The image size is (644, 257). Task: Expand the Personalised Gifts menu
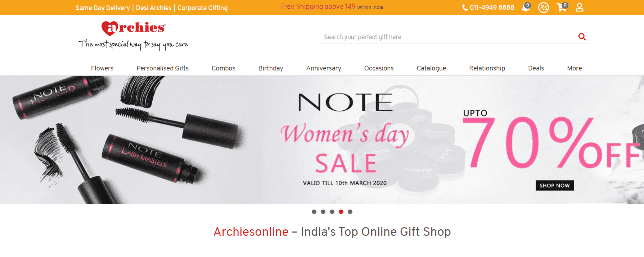(x=162, y=68)
